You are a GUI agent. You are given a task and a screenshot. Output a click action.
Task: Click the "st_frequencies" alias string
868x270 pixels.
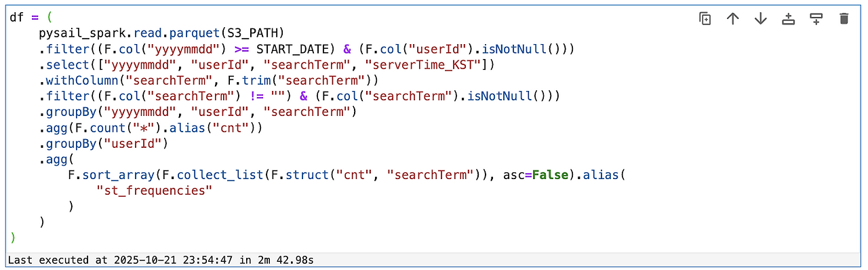(x=155, y=191)
